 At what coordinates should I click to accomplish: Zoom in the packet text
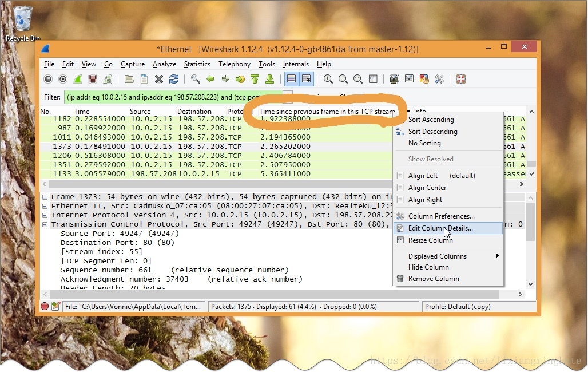click(x=328, y=79)
